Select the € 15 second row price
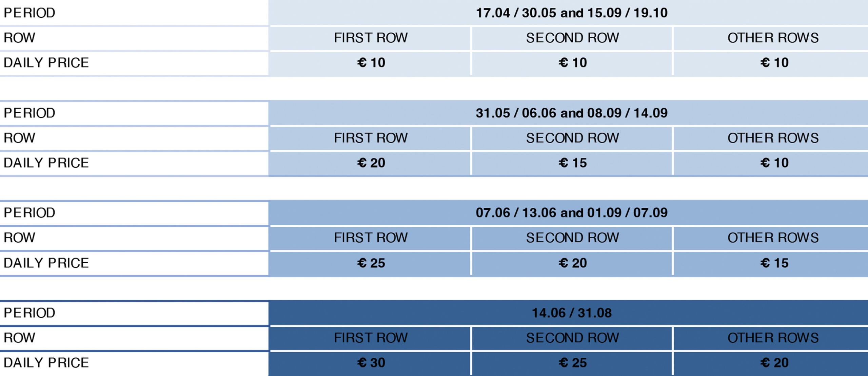868x376 pixels. point(573,163)
